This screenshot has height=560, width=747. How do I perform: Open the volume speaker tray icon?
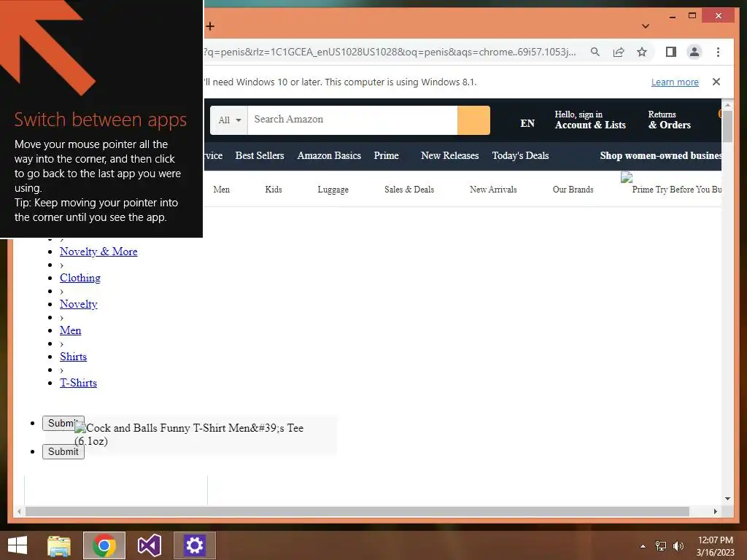(x=678, y=546)
